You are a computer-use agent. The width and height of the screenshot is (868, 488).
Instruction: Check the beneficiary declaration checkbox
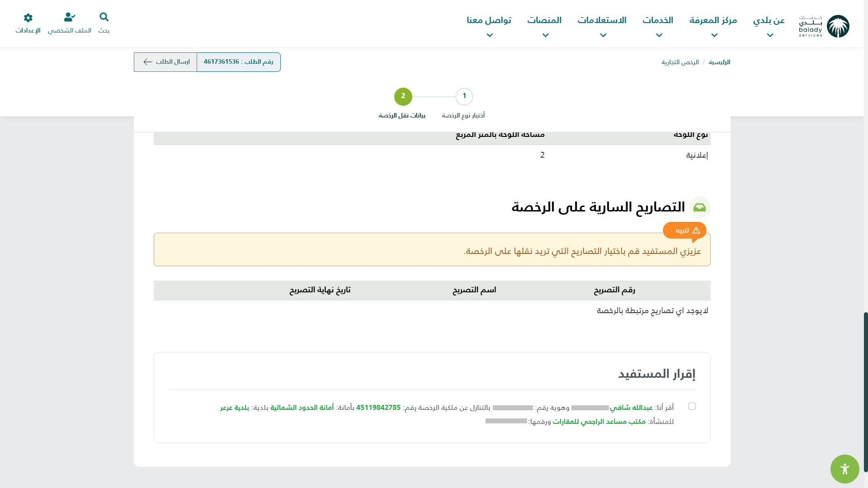(x=692, y=406)
